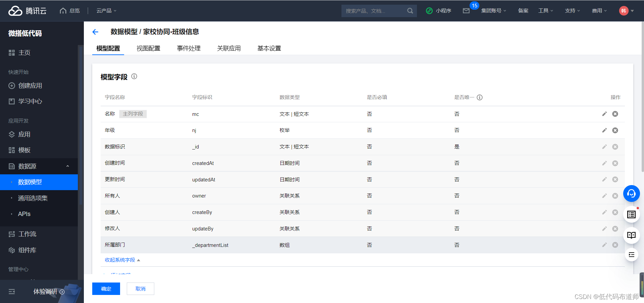Expand the 集团账号 dropdown
644x303 pixels.
pyautogui.click(x=493, y=11)
